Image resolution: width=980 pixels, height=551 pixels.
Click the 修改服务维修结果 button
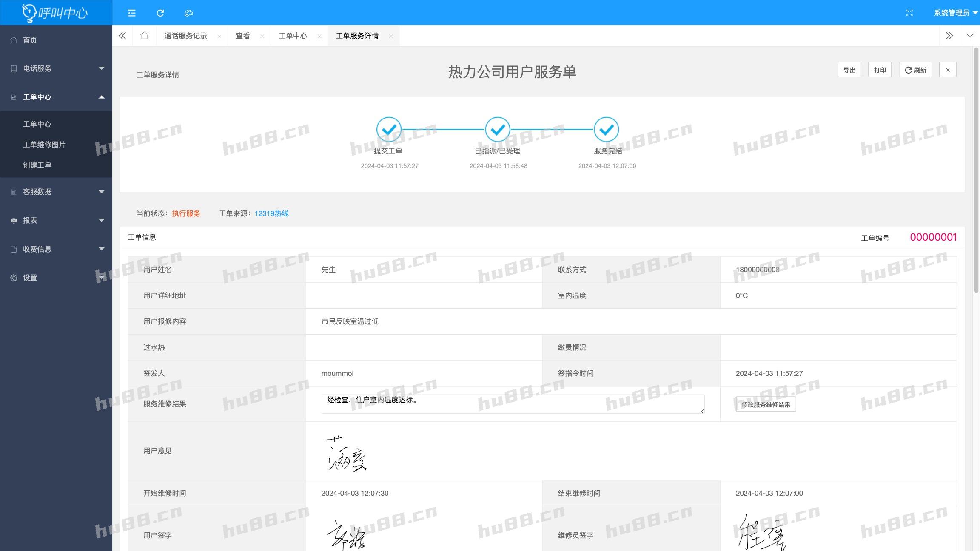(x=766, y=404)
